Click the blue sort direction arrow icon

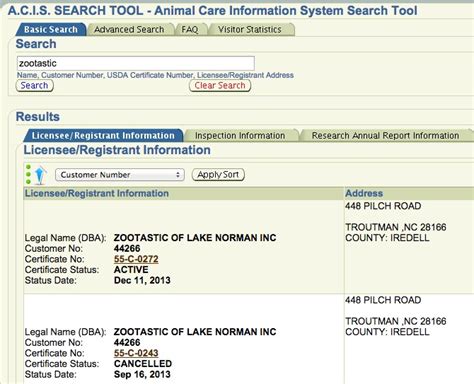[x=40, y=175]
